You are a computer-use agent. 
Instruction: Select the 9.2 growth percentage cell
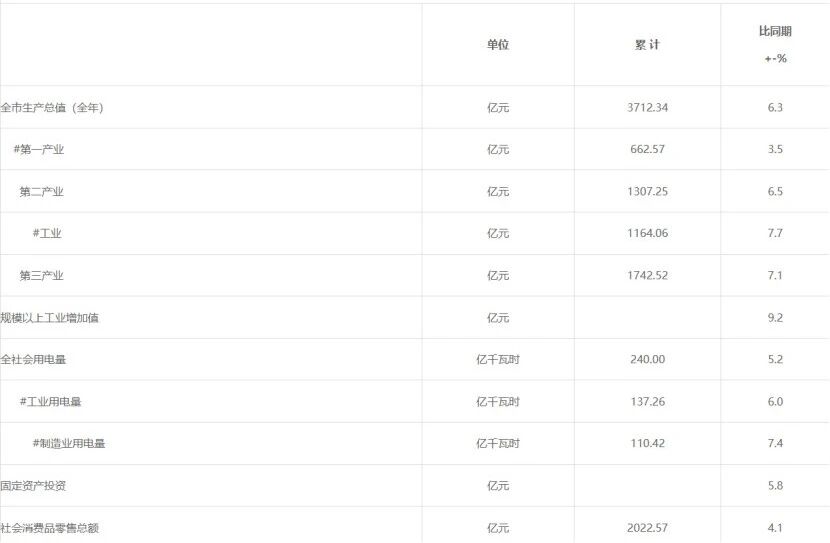(775, 318)
